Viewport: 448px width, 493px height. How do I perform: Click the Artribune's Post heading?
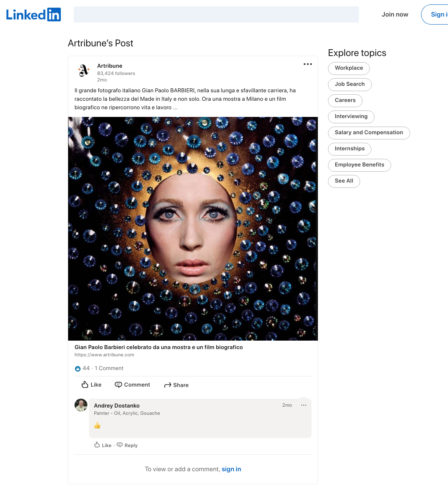(x=100, y=43)
